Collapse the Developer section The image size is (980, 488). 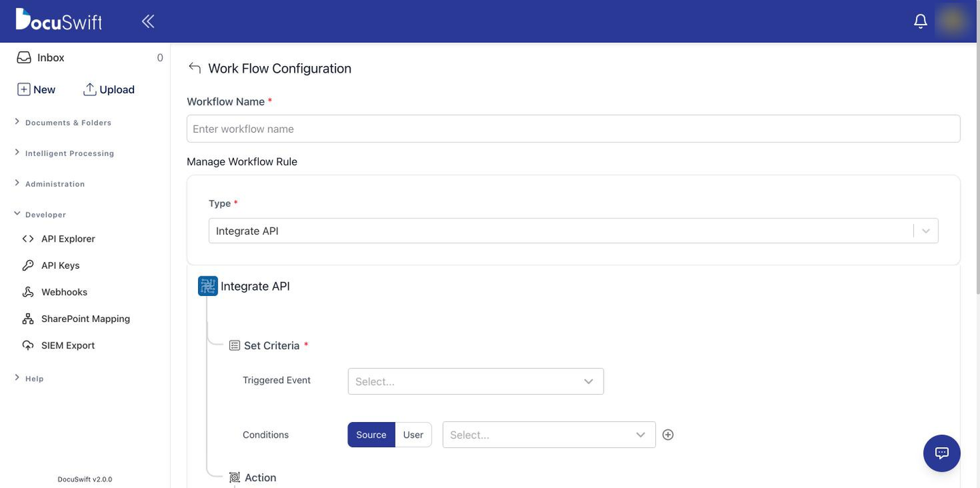40,214
